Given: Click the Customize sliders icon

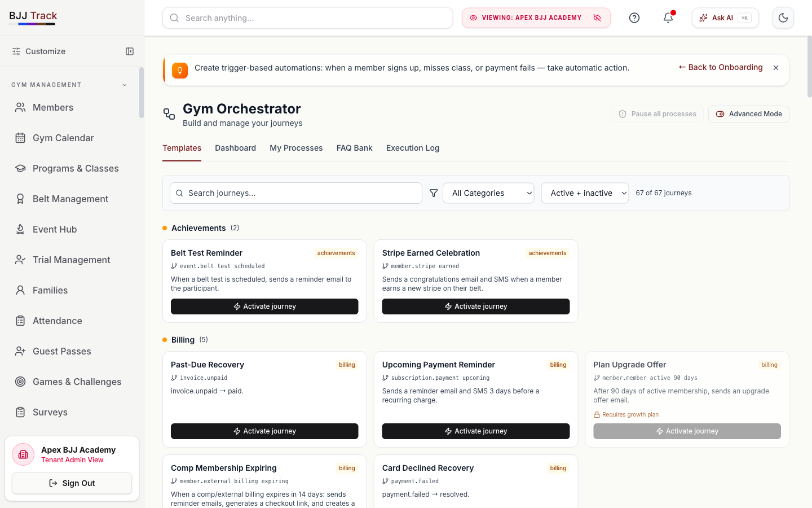Looking at the screenshot, I should coord(16,51).
